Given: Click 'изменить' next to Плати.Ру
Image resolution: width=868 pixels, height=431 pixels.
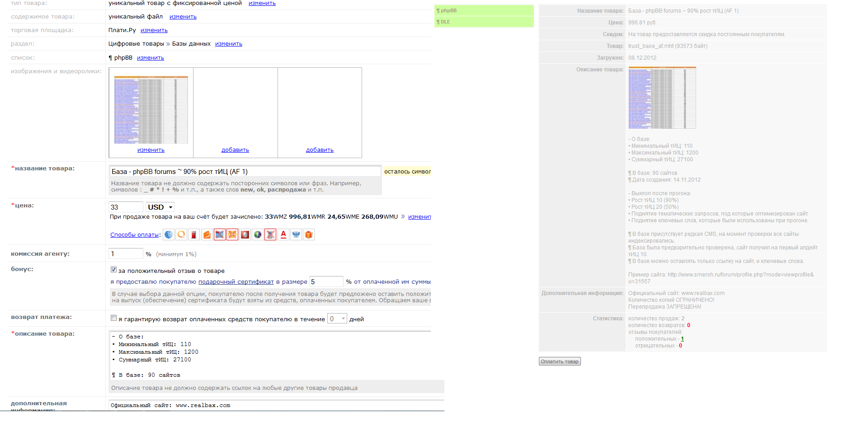Looking at the screenshot, I should [154, 30].
